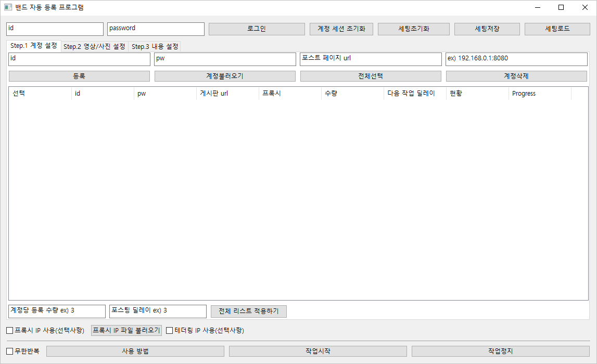Click 계정 세션 초기화 button
Image resolution: width=597 pixels, height=364 pixels.
pyautogui.click(x=341, y=29)
